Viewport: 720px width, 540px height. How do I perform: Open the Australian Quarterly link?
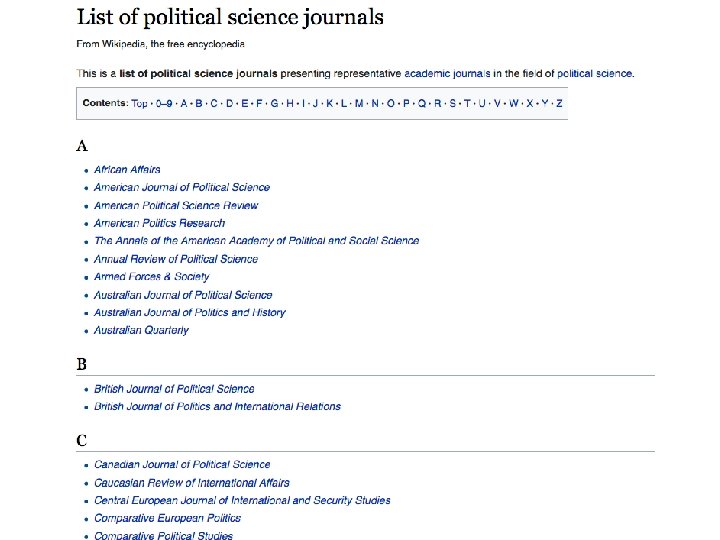click(x=141, y=330)
